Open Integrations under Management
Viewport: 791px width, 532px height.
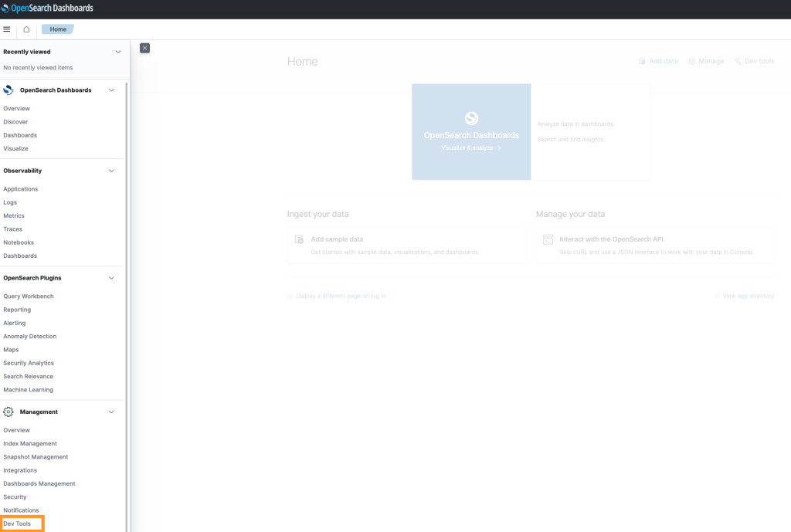[x=20, y=470]
